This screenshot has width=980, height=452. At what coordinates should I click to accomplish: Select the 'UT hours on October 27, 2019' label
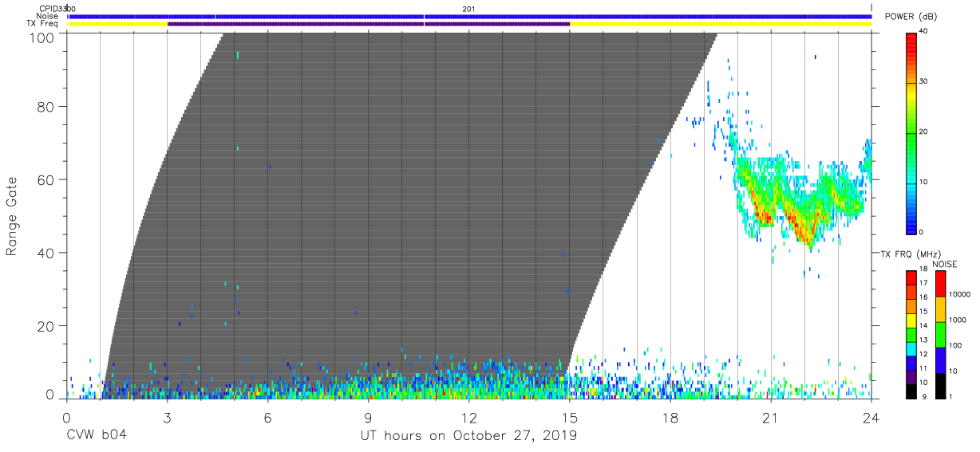point(468,436)
